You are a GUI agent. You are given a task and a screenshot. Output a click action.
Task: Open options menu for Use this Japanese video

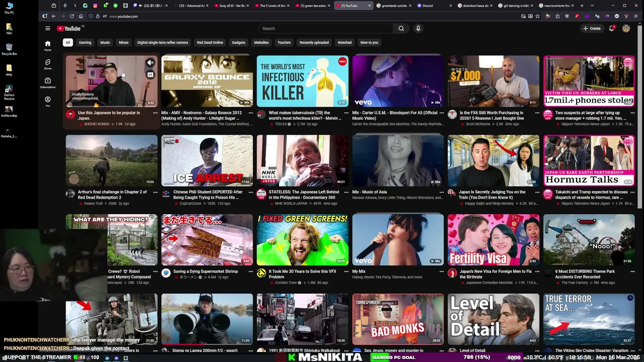pyautogui.click(x=155, y=113)
